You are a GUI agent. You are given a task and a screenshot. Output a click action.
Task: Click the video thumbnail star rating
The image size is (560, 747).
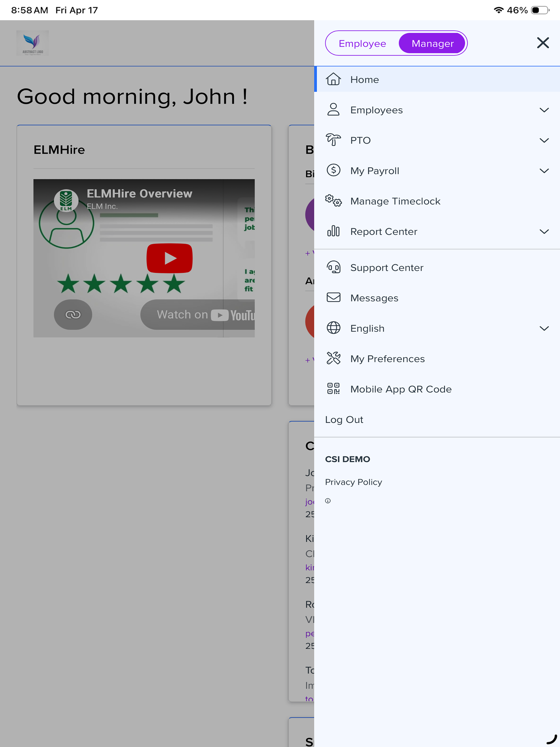121,284
